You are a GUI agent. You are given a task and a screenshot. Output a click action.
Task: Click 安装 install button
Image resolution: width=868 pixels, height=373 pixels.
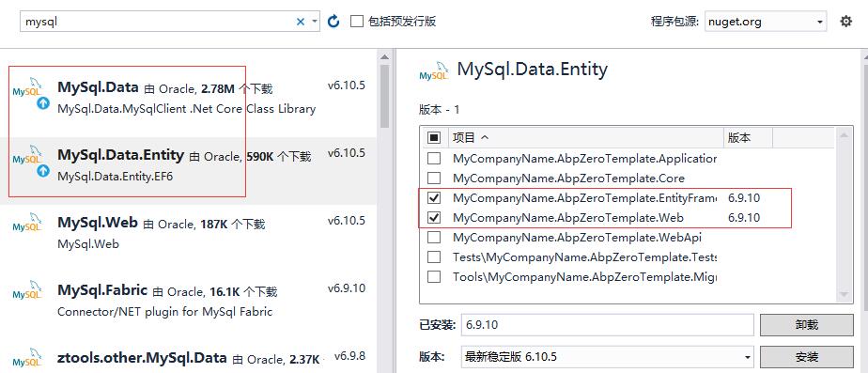coord(806,357)
